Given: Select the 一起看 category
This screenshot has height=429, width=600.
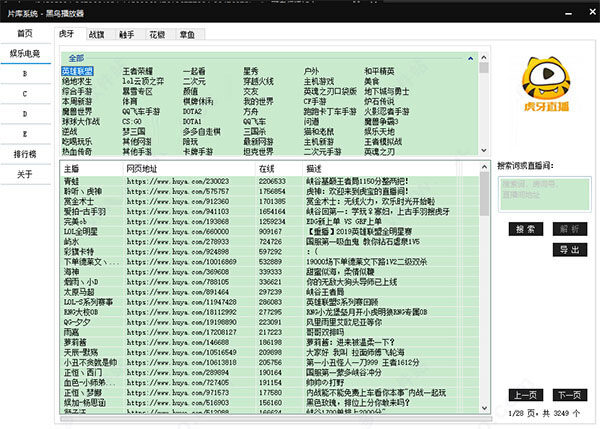Looking at the screenshot, I should [x=194, y=71].
